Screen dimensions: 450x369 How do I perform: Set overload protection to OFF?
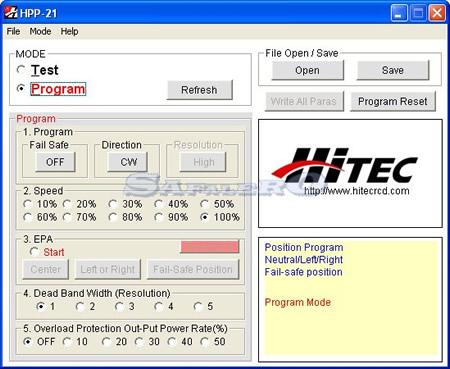pos(27,341)
